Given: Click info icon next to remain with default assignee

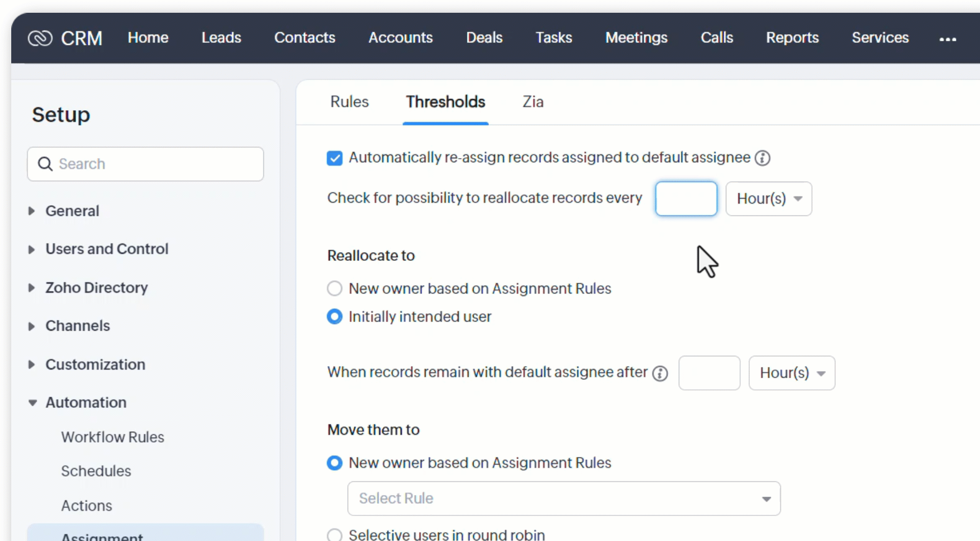Looking at the screenshot, I should point(660,374).
